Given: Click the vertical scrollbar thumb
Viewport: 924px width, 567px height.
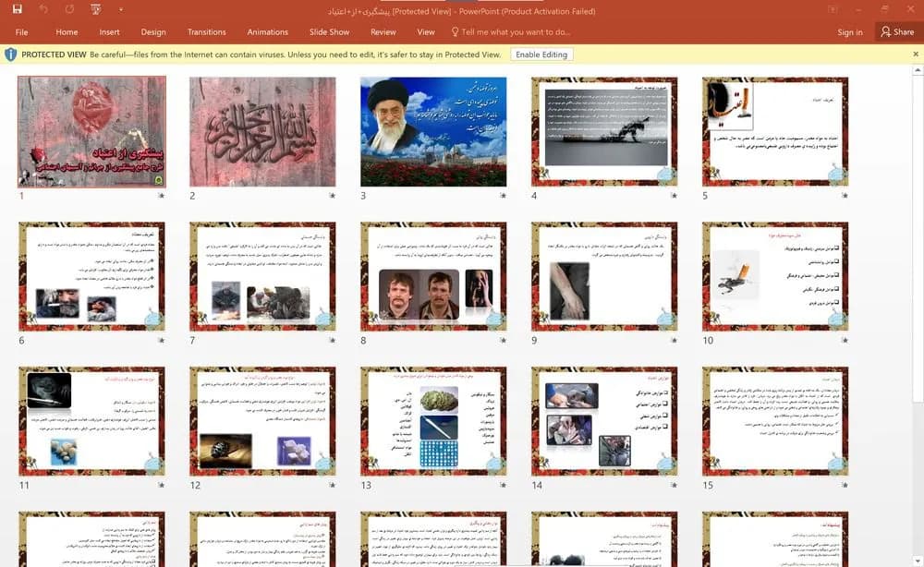Looking at the screenshot, I should click(918, 239).
